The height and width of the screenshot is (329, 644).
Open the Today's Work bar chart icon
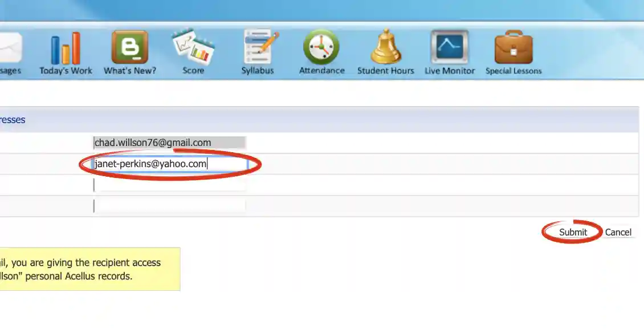pos(66,47)
